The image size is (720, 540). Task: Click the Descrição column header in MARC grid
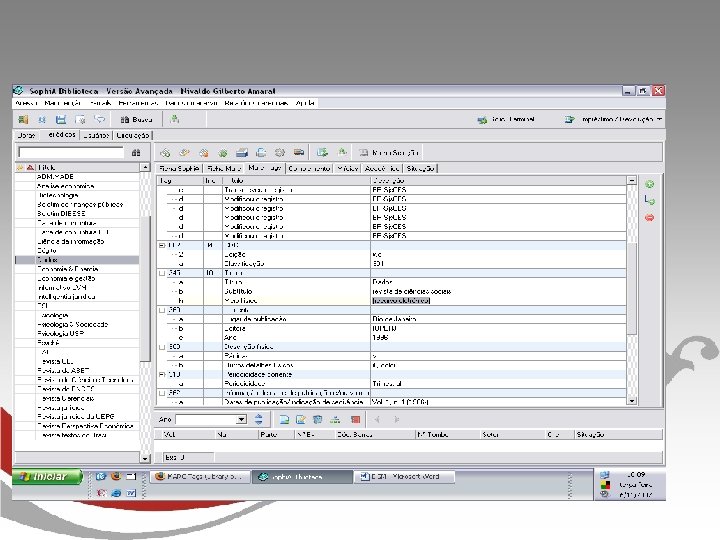pyautogui.click(x=498, y=180)
